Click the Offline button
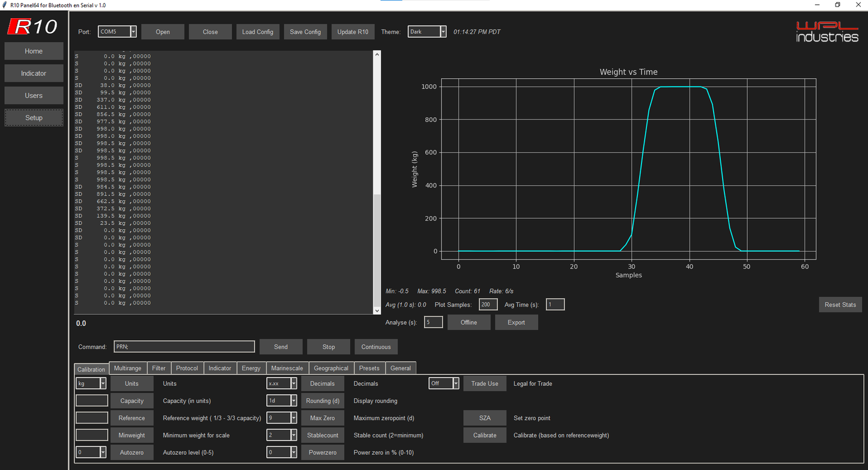 [x=469, y=322]
